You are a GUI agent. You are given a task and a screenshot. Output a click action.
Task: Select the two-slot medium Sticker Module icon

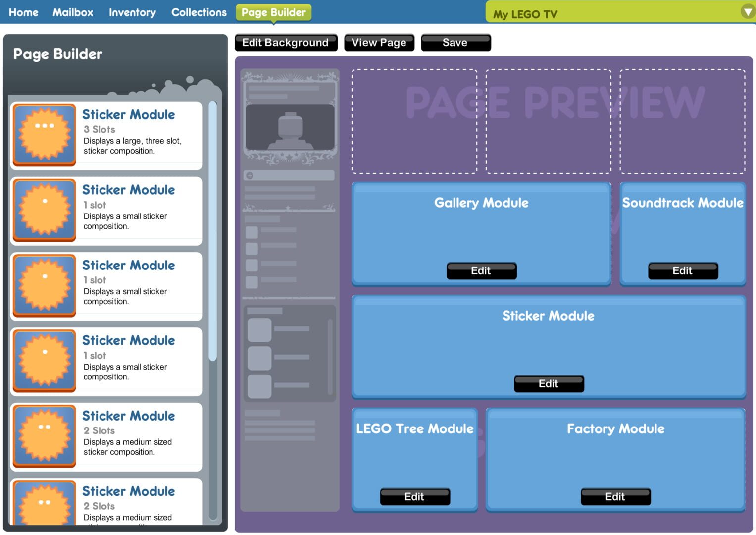click(x=44, y=435)
